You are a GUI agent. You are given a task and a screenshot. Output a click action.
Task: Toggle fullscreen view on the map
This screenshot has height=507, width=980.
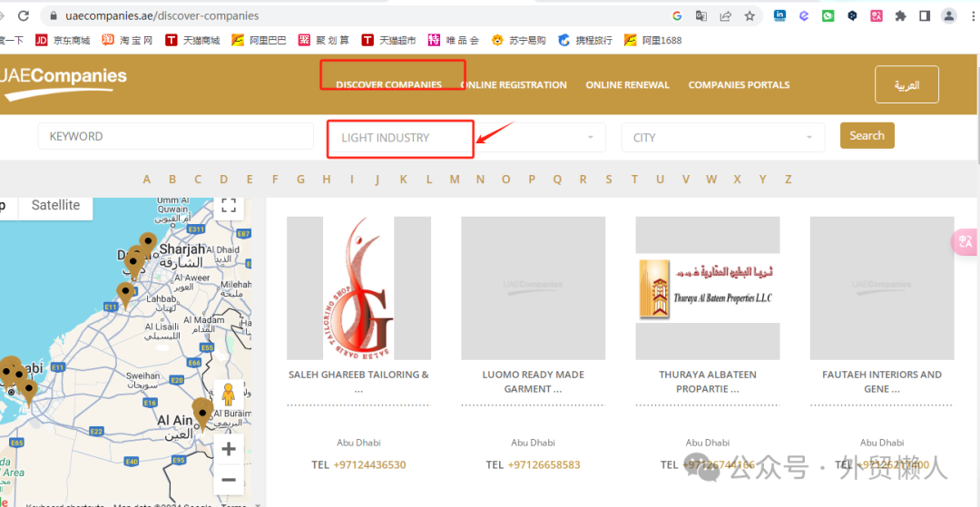[228, 205]
